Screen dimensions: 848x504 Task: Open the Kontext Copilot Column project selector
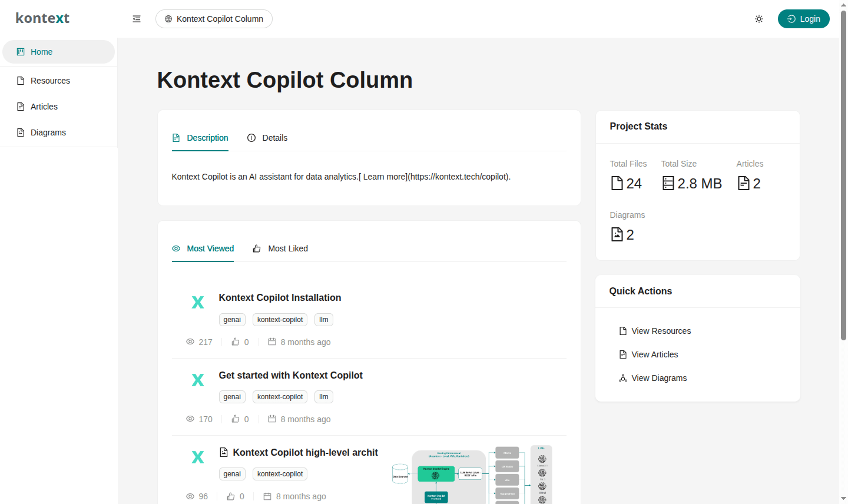[x=214, y=19]
